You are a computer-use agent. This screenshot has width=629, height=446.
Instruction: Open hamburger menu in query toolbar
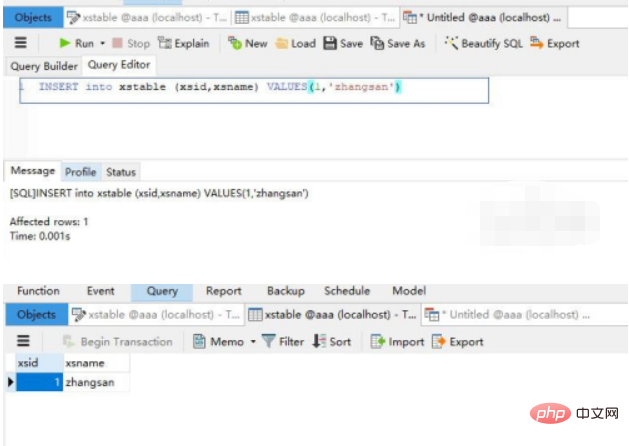tap(20, 43)
